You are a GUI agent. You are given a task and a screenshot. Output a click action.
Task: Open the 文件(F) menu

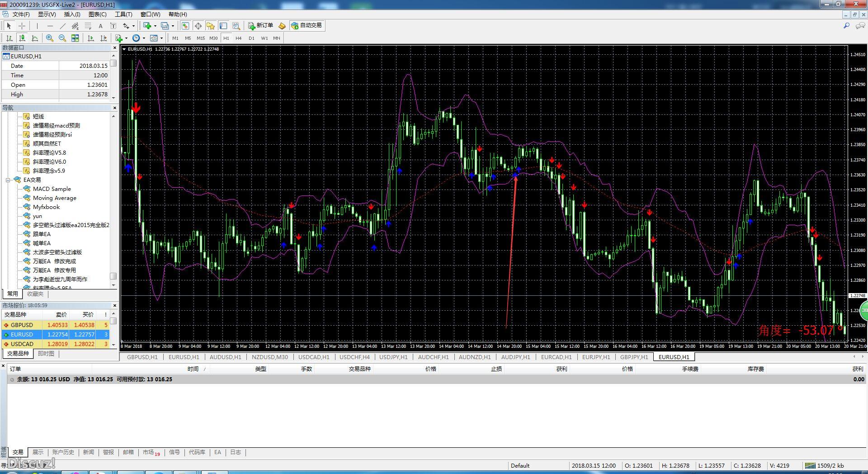(21, 14)
